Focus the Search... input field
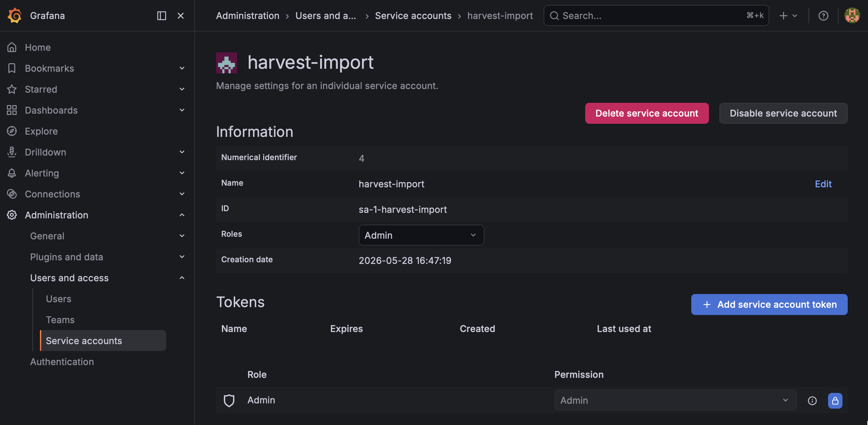 click(x=656, y=15)
